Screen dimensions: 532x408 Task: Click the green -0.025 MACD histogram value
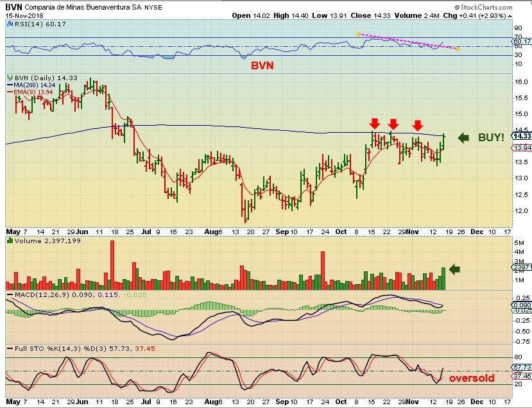click(135, 294)
